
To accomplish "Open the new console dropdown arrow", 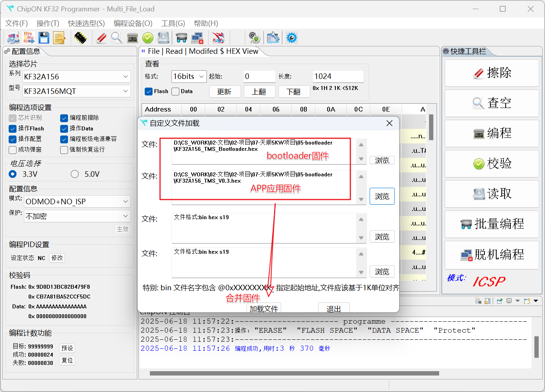I will pyautogui.click(x=536, y=301).
